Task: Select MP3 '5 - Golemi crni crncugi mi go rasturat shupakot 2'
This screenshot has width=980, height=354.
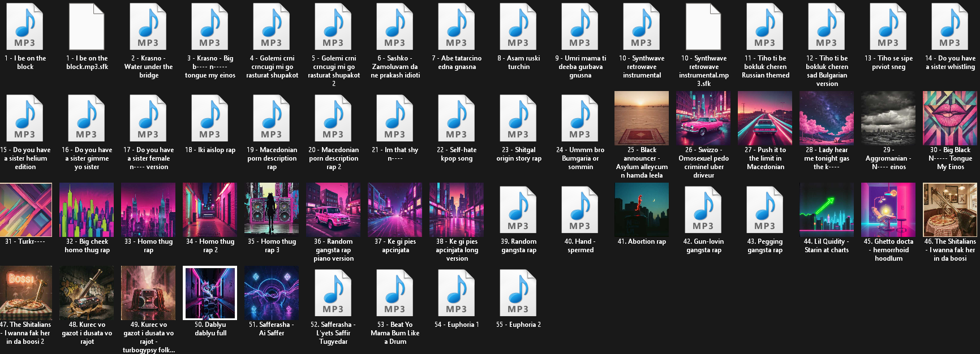Action: coord(333,27)
